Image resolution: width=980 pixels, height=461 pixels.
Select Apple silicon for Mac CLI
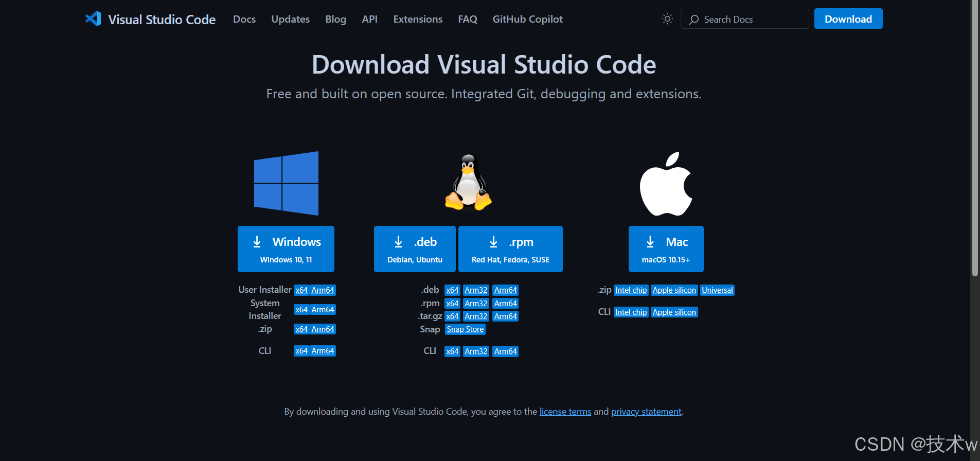click(x=674, y=312)
